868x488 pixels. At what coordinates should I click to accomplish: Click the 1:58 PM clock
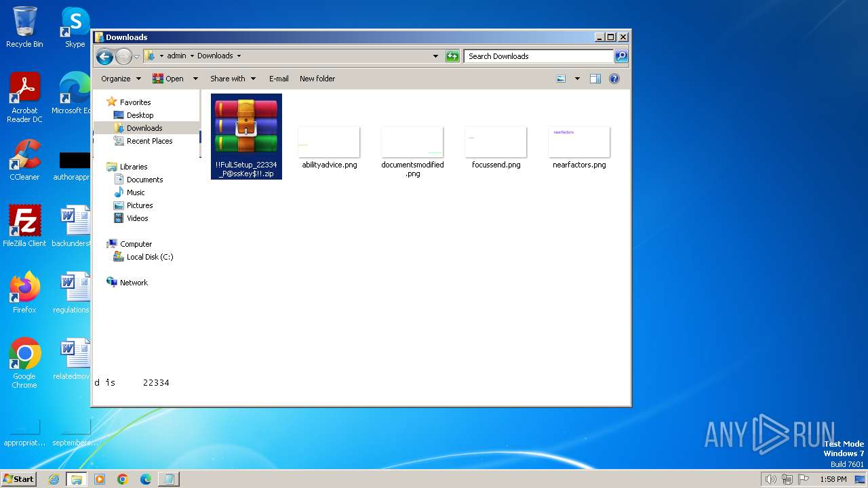coord(833,479)
